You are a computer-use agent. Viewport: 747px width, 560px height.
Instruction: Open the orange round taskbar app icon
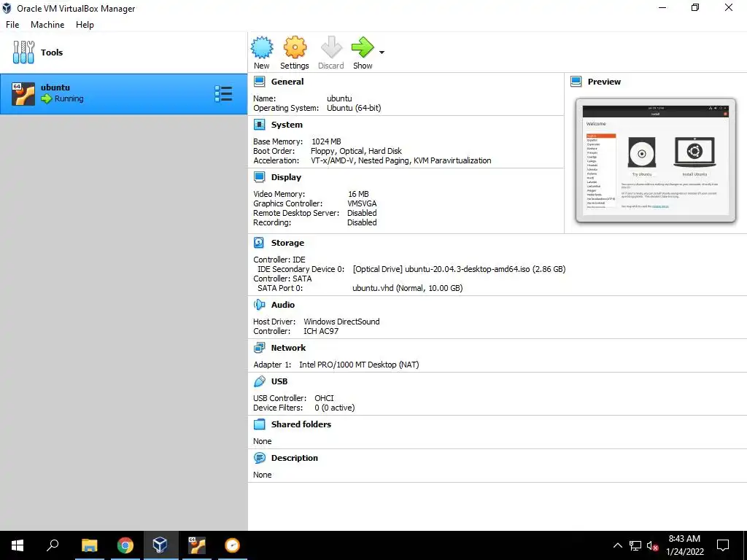click(x=232, y=545)
